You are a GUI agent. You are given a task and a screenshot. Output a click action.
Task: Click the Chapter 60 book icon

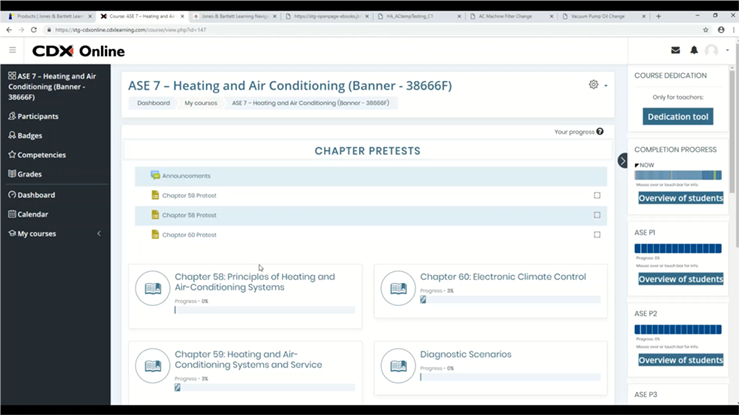(398, 288)
